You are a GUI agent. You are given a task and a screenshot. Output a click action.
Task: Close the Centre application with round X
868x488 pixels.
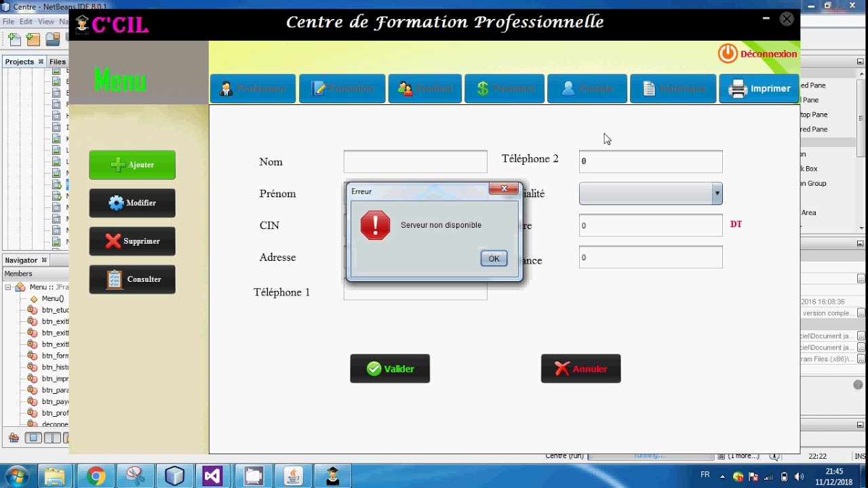click(787, 19)
